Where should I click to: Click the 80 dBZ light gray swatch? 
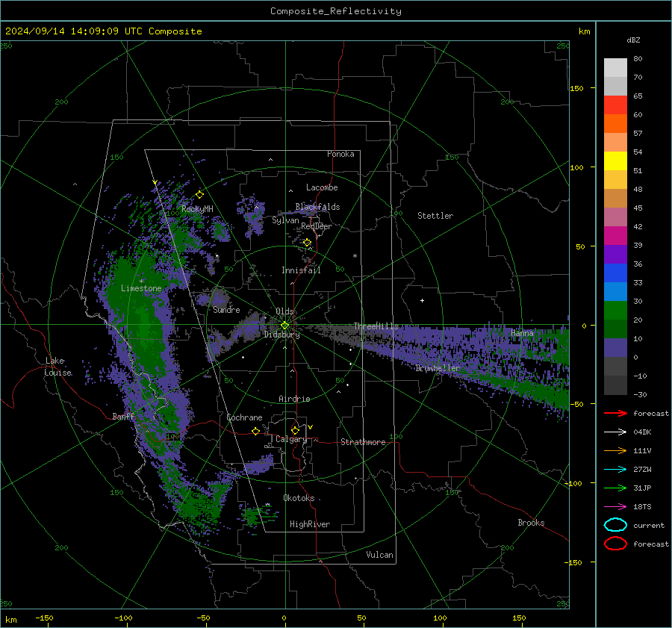(x=615, y=68)
